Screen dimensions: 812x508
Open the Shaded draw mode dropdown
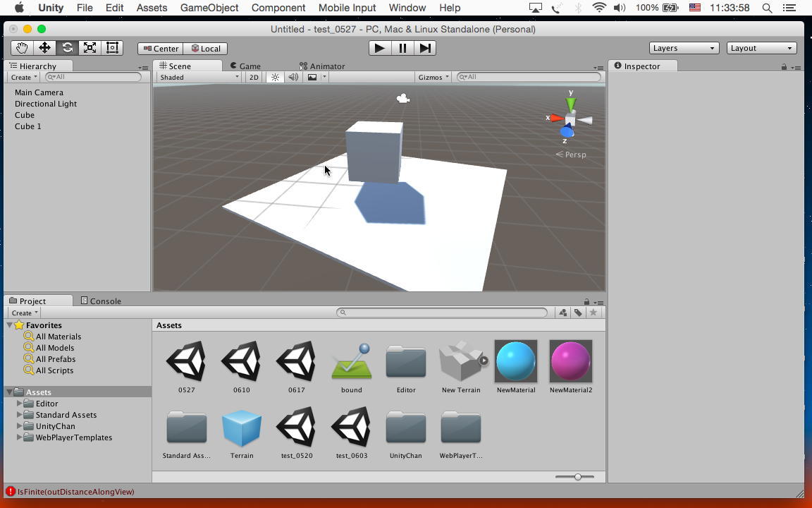(x=199, y=77)
